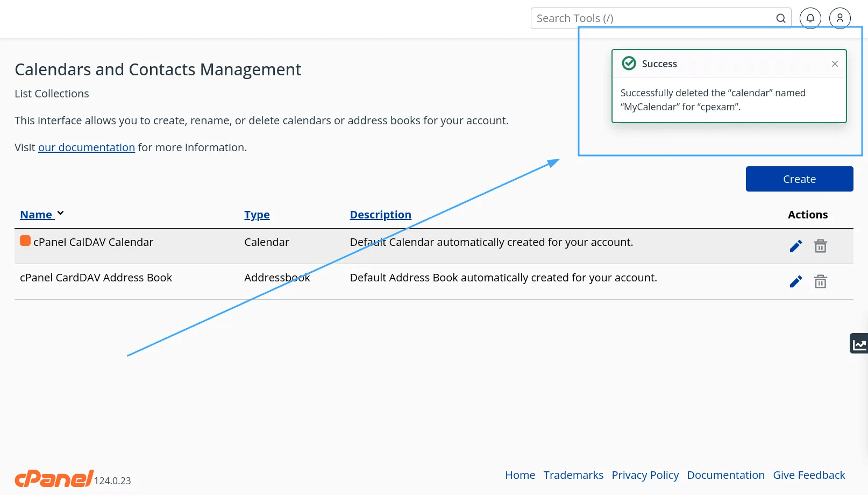Click the orange color swatch beside CalDAV Calendar
Screen dimensions: 868x495
(x=25, y=241)
